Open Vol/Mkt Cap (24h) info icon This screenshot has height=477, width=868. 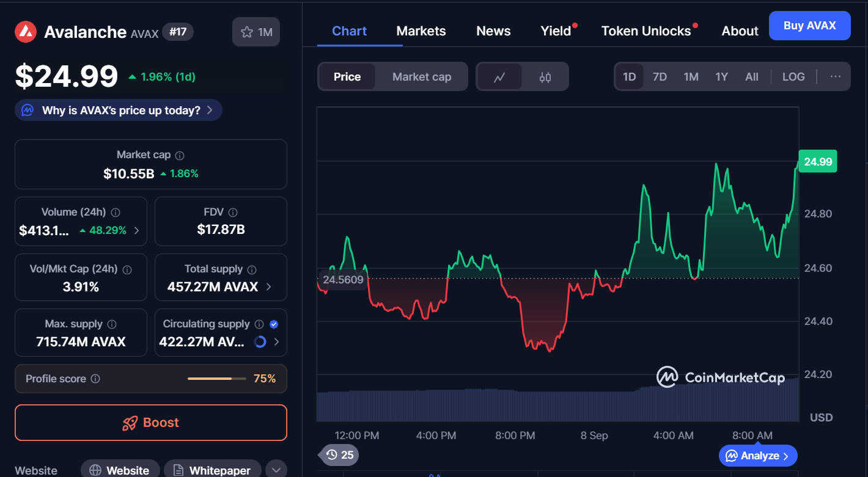coord(128,269)
